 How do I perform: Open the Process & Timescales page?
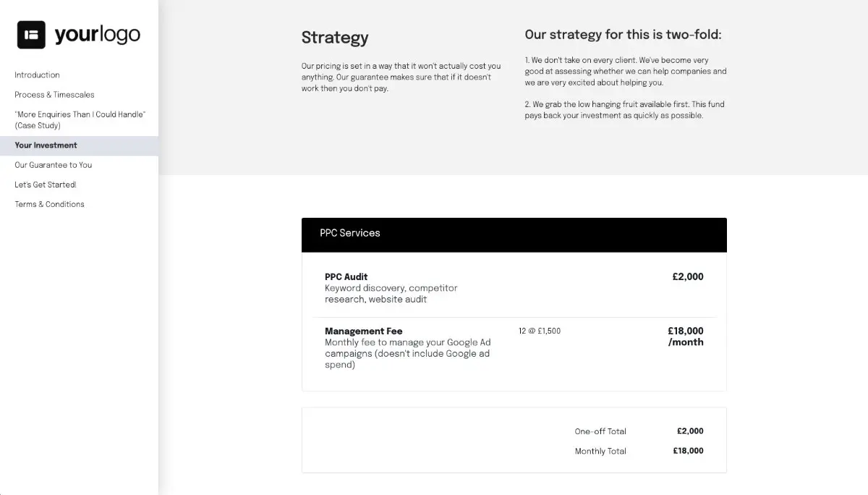[54, 94]
